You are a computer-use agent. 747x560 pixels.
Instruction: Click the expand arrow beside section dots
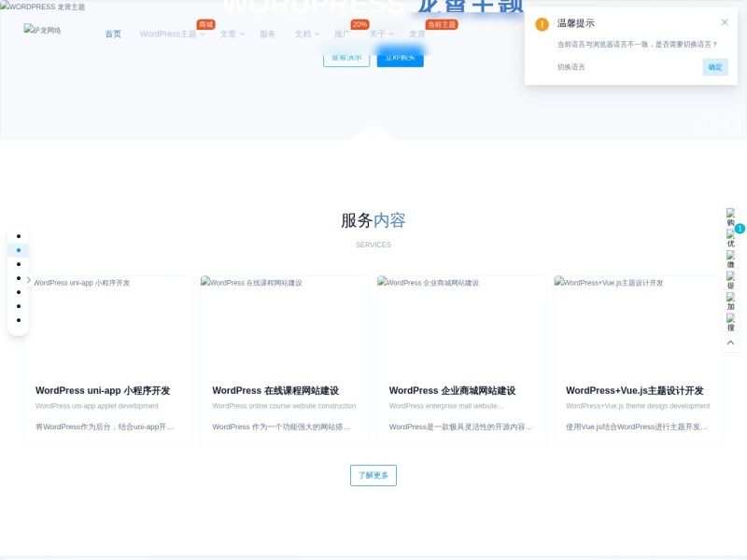[x=29, y=280]
